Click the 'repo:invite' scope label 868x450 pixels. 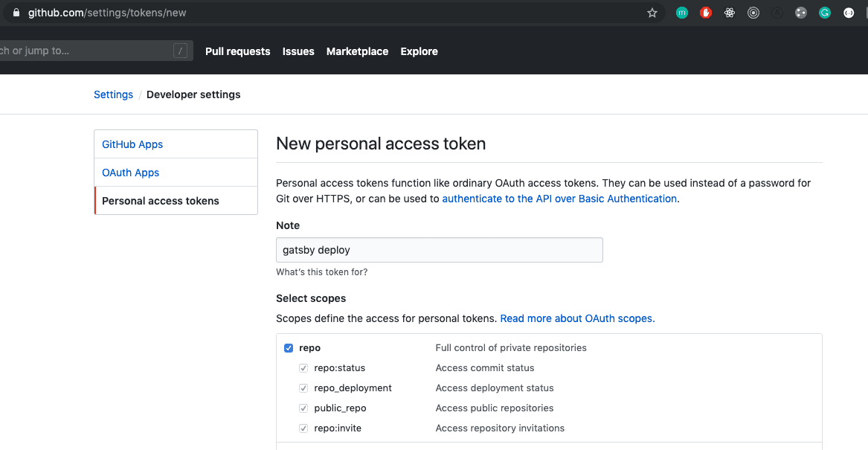[338, 428]
